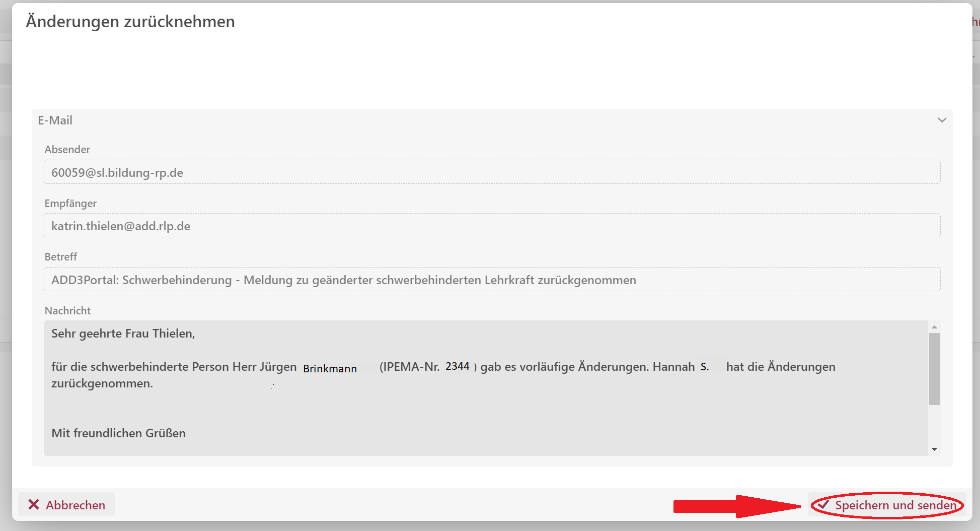980x531 pixels.
Task: Click the 'Mit freundlichen Grüßen' line in the message
Action: 119,433
